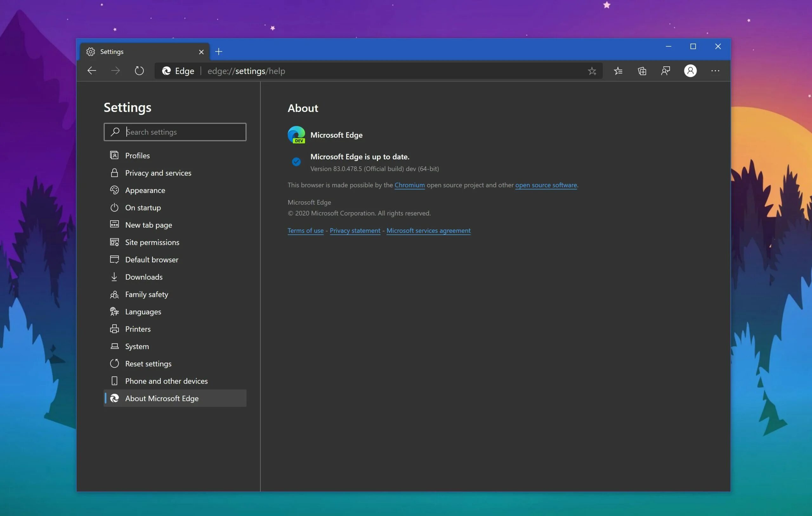Go to Site permissions section

pos(152,242)
